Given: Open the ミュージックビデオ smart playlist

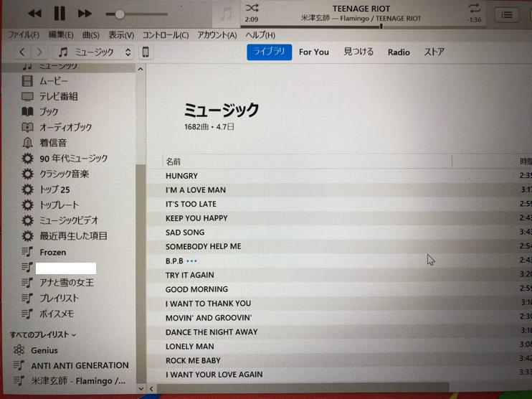Looking at the screenshot, I should [x=69, y=220].
